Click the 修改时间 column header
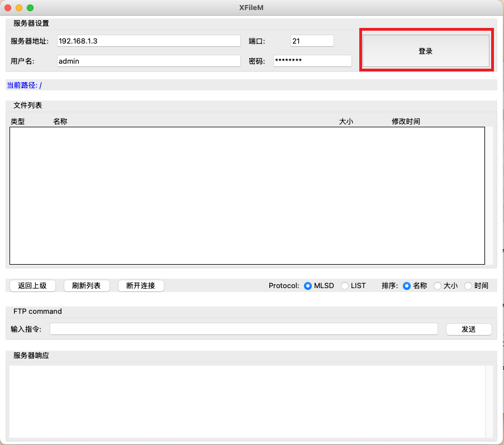The image size is (504, 445). (x=406, y=121)
